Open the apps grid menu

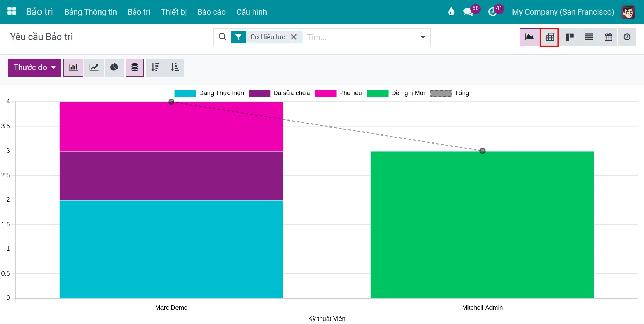click(12, 11)
